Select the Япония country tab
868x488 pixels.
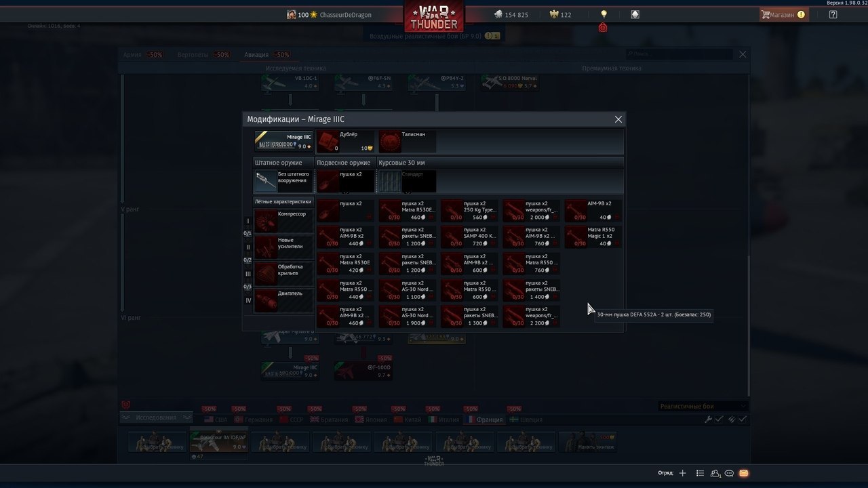pyautogui.click(x=370, y=420)
